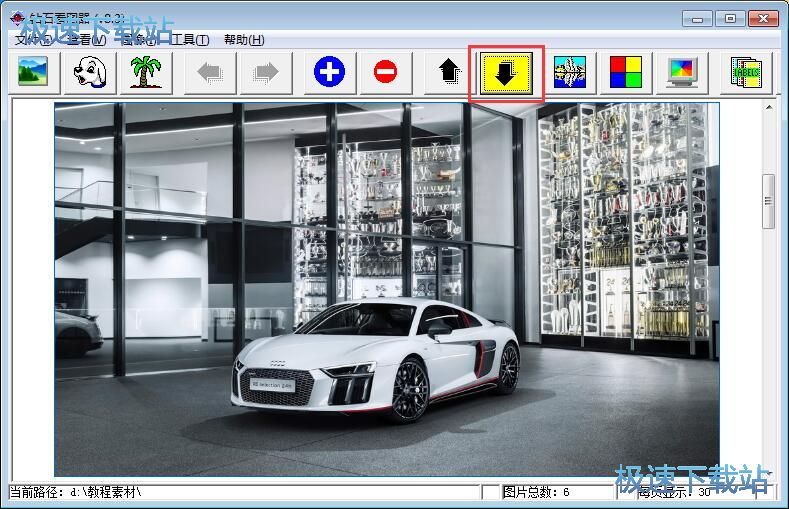The image size is (789, 509).
Task: Click the black up arrow icon
Action: tap(450, 72)
